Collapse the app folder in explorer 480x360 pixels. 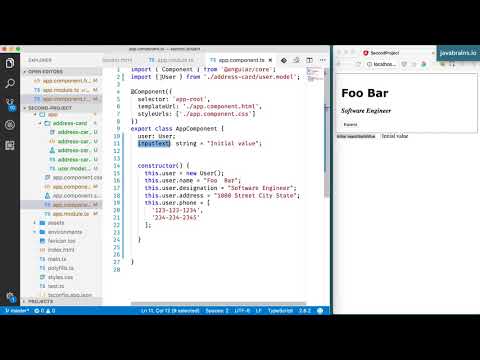click(x=35, y=114)
